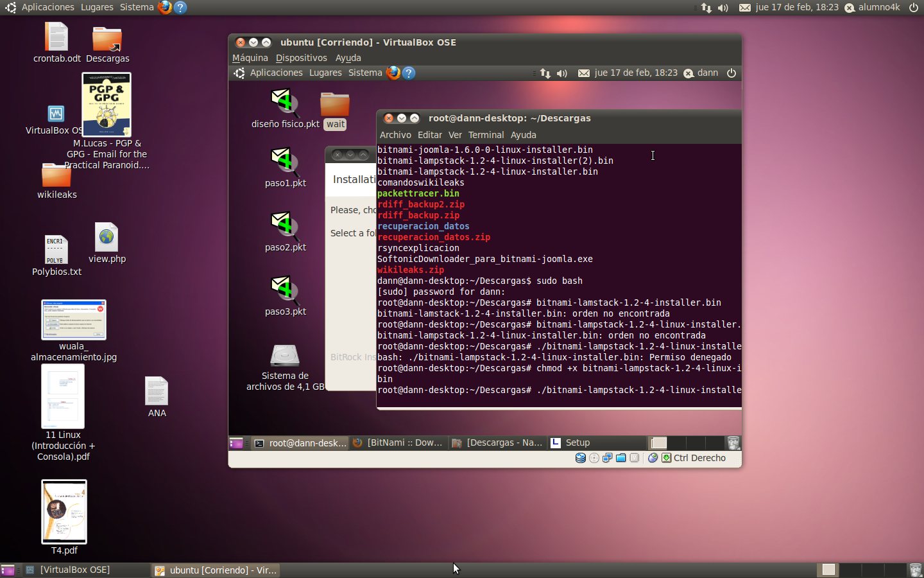The width and height of the screenshot is (924, 578).
Task: Open the Dispositivos menu in VirtualBox
Action: (301, 58)
